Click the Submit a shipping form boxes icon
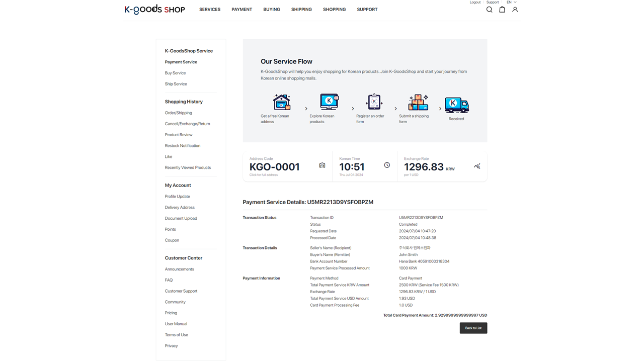The image size is (644, 362). coord(418,102)
